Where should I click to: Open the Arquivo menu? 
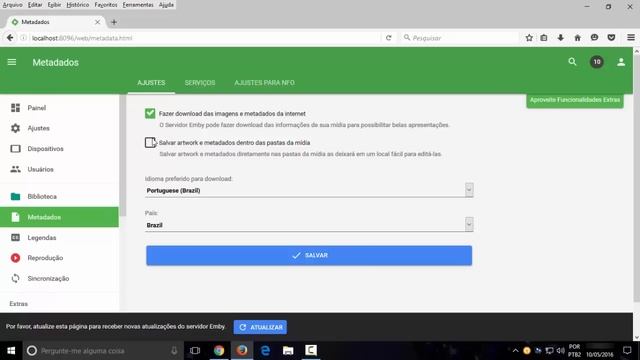12,5
